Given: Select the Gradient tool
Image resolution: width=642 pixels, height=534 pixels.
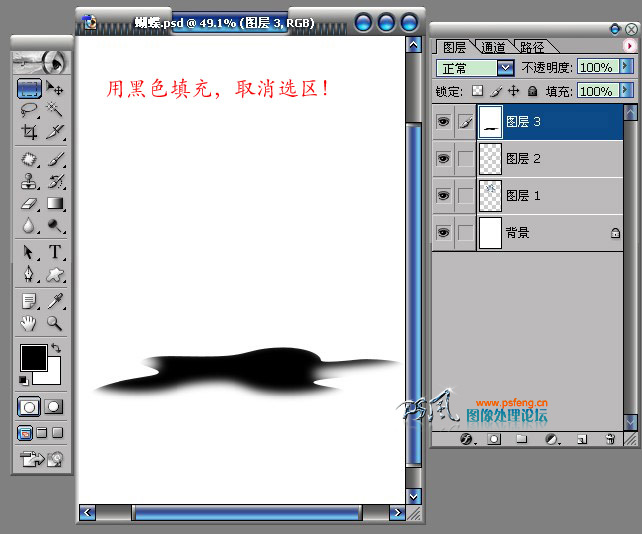Looking at the screenshot, I should [x=55, y=204].
